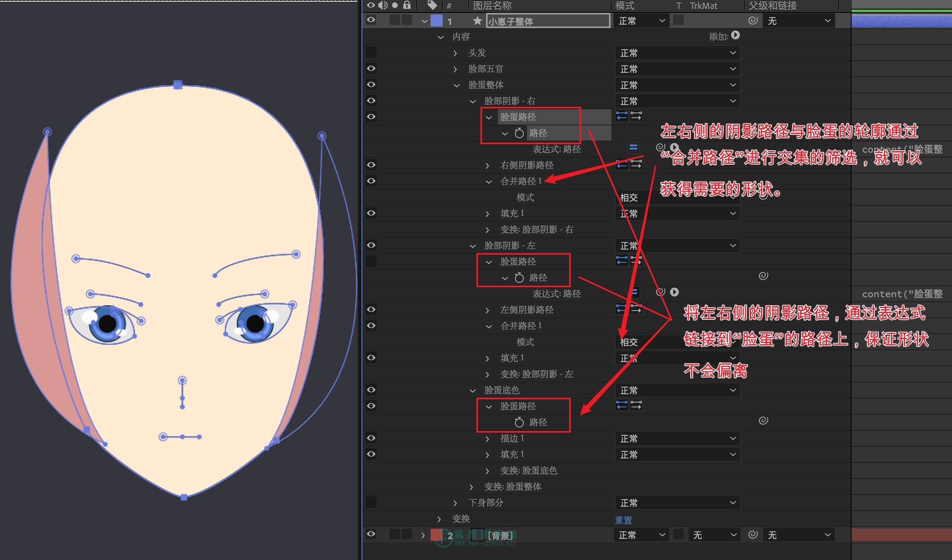The width and height of the screenshot is (952, 560).
Task: Click the 图层名称 column header
Action: (492, 5)
